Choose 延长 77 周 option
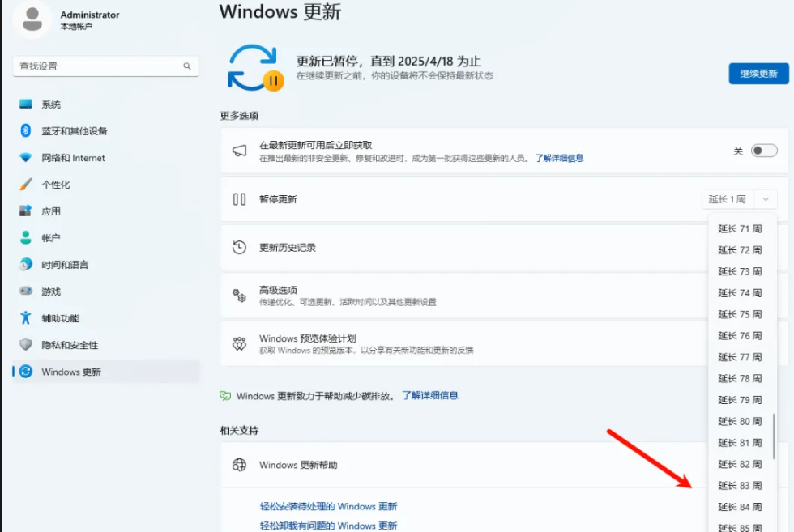The width and height of the screenshot is (794, 532). [x=740, y=357]
